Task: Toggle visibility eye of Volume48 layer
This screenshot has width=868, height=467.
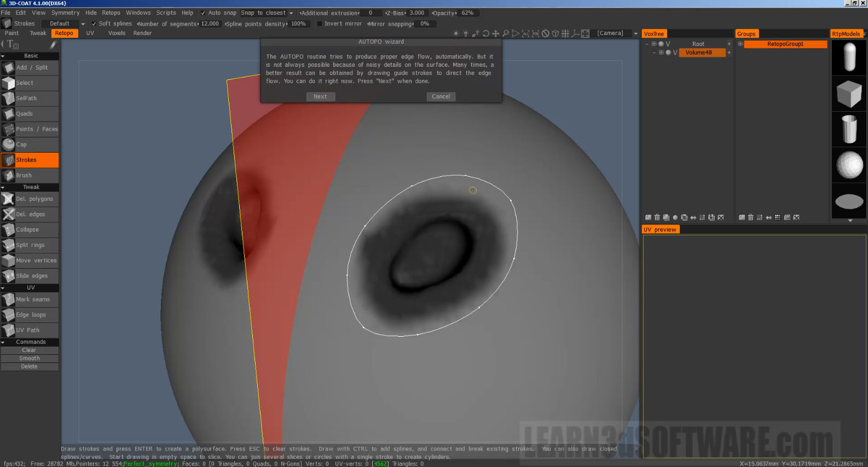Action: tap(661, 53)
